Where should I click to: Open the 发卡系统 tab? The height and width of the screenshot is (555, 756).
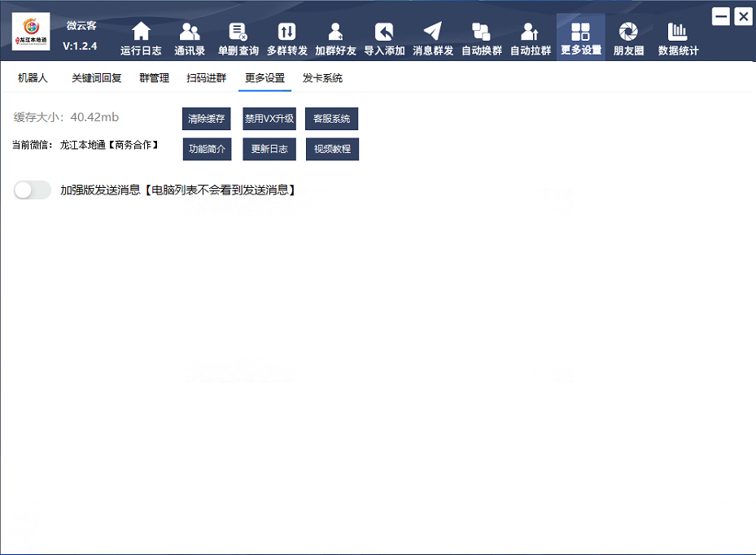point(322,79)
